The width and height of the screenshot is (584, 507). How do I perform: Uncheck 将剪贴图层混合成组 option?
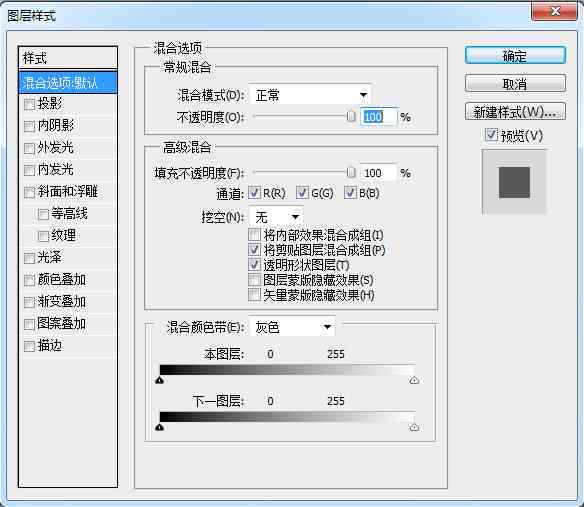pyautogui.click(x=254, y=250)
